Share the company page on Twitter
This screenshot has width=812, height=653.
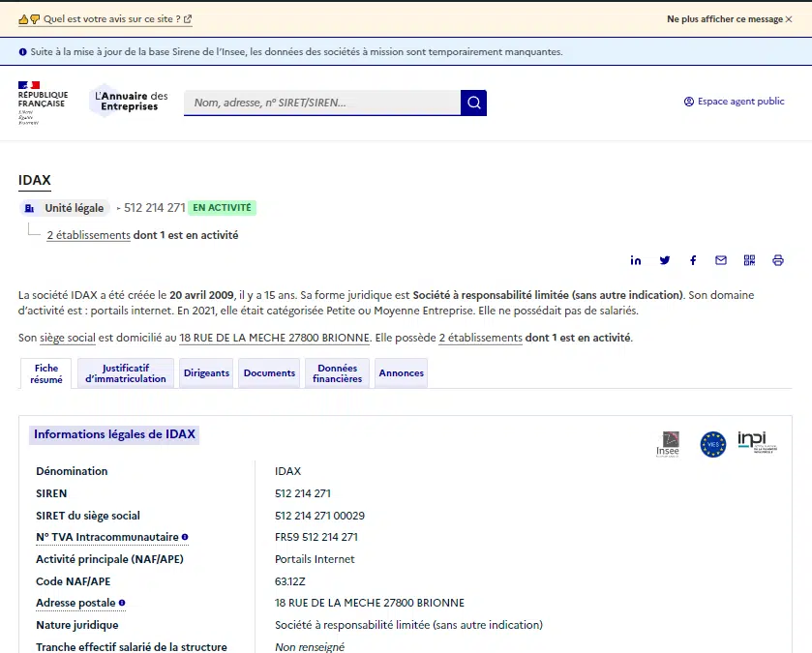click(665, 260)
